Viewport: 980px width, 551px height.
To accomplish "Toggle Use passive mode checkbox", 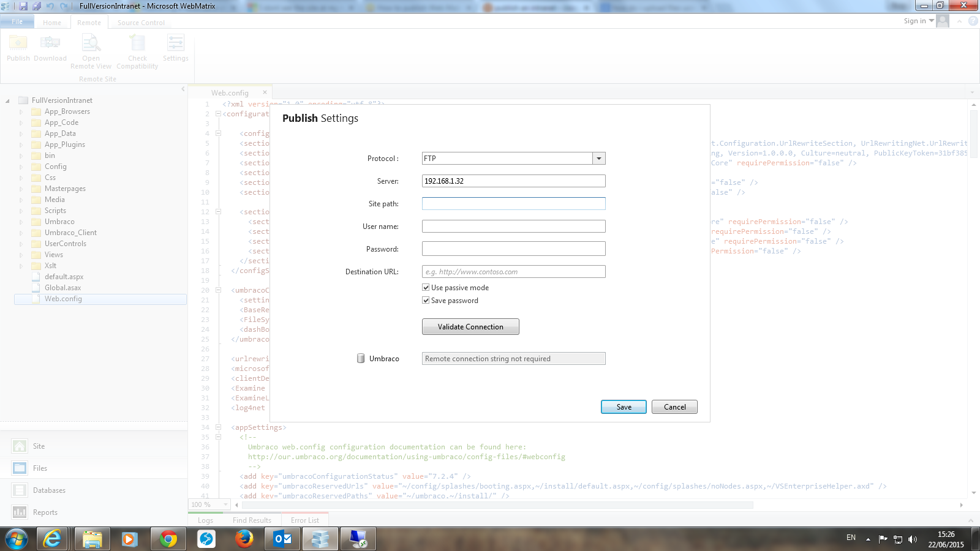I will coord(426,288).
